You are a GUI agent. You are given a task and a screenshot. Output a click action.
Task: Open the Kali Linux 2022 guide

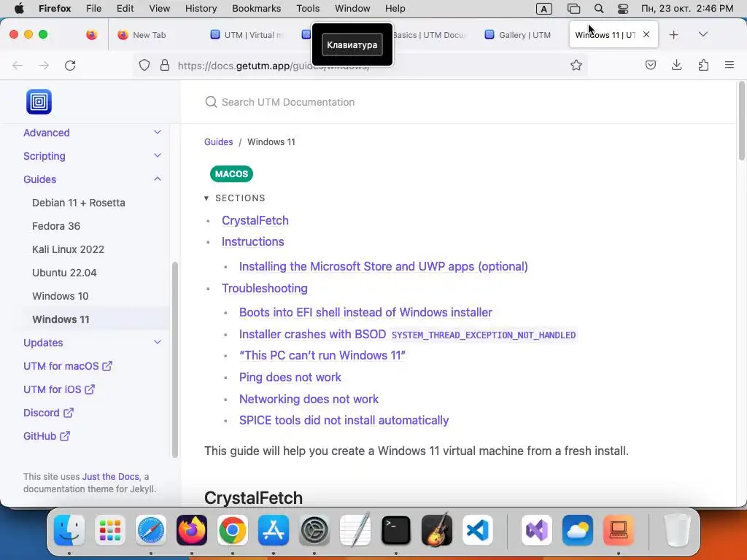click(68, 249)
